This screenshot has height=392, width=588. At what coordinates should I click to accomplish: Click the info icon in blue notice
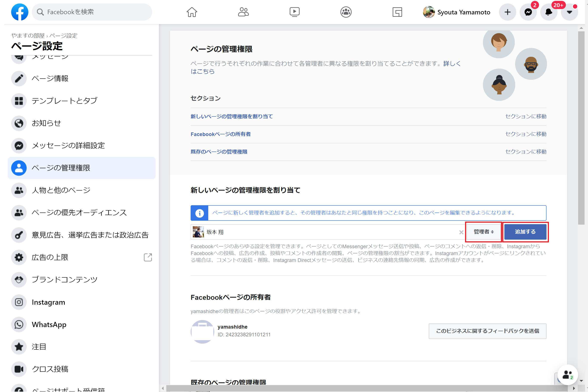coord(199,213)
